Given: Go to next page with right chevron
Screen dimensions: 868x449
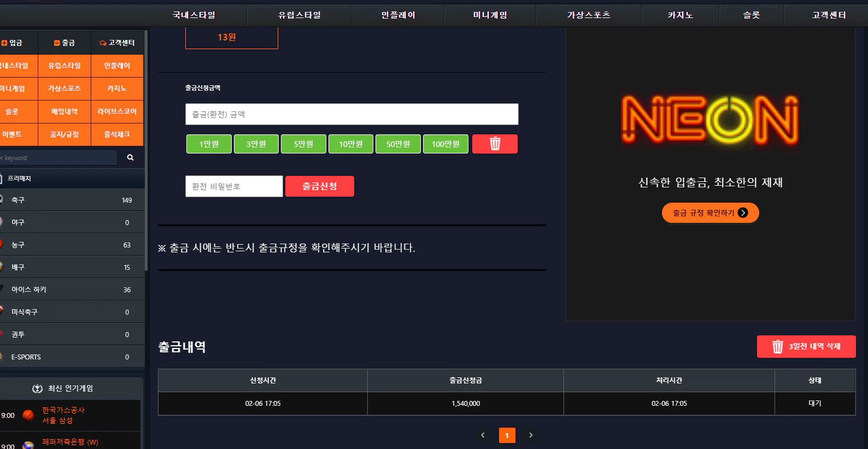Looking at the screenshot, I should point(531,435).
